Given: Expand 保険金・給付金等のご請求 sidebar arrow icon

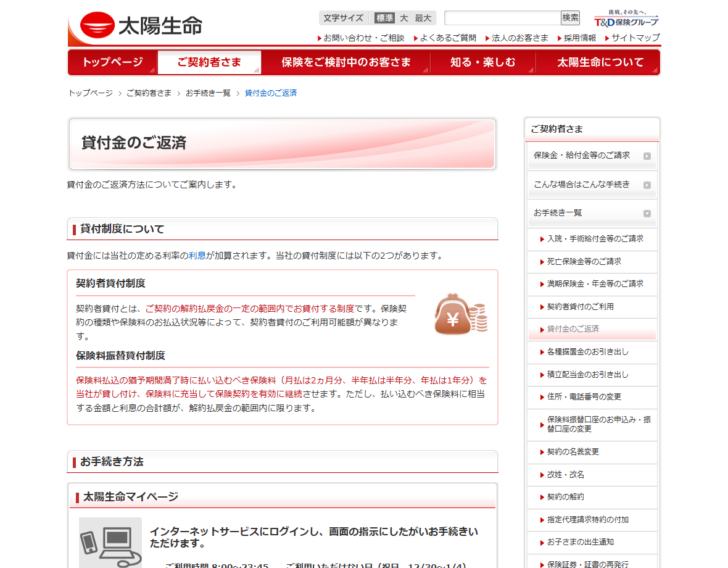Looking at the screenshot, I should (x=647, y=156).
